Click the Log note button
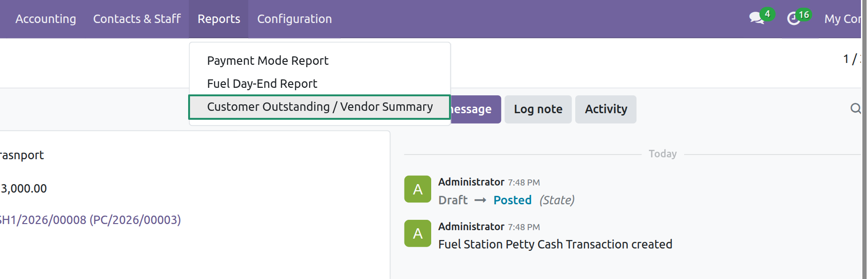The image size is (868, 279). point(538,109)
